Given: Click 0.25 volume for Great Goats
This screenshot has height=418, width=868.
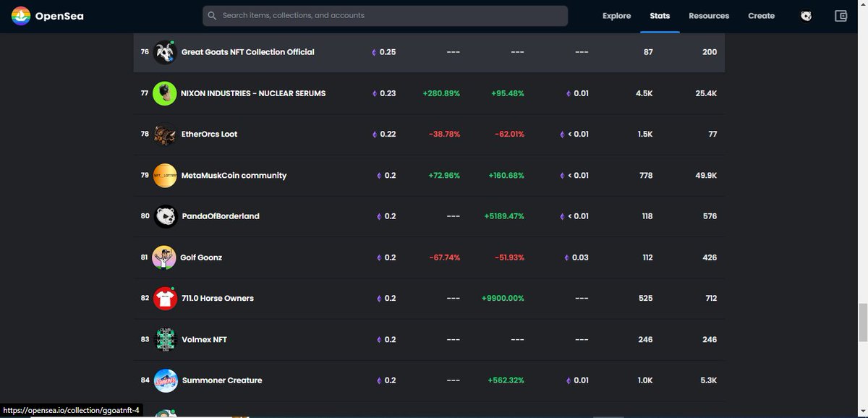Looking at the screenshot, I should click(388, 52).
